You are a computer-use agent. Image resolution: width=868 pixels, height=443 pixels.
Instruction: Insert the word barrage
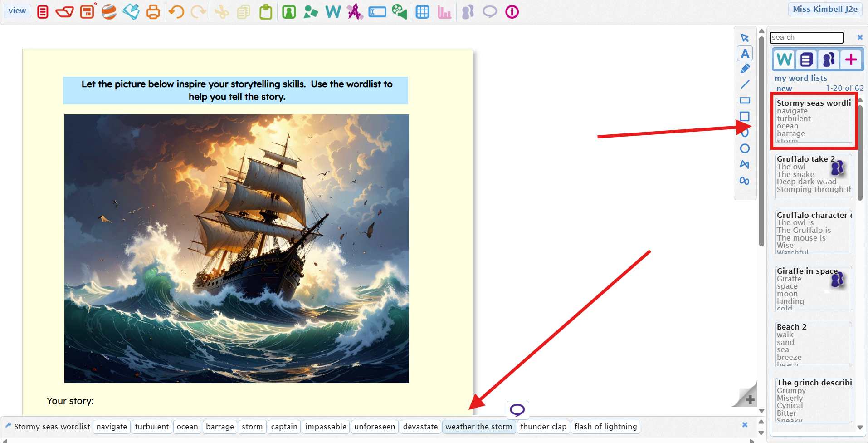click(220, 427)
